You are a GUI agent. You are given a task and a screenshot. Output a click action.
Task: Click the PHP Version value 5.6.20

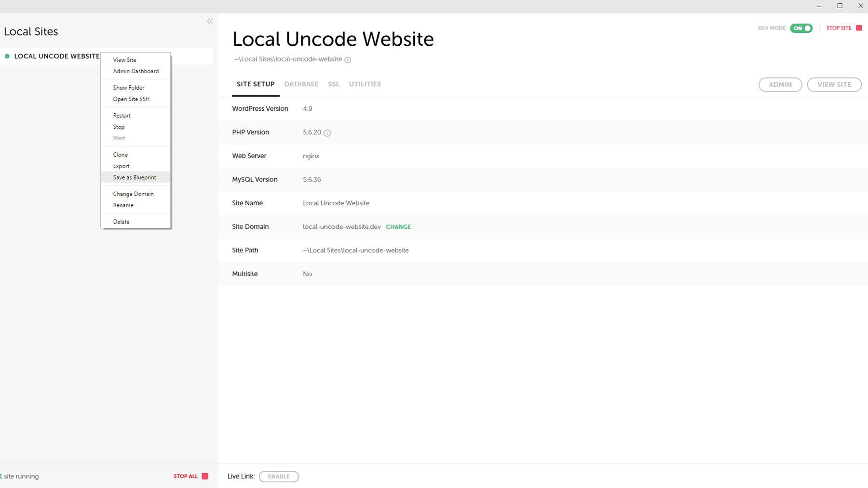(312, 132)
